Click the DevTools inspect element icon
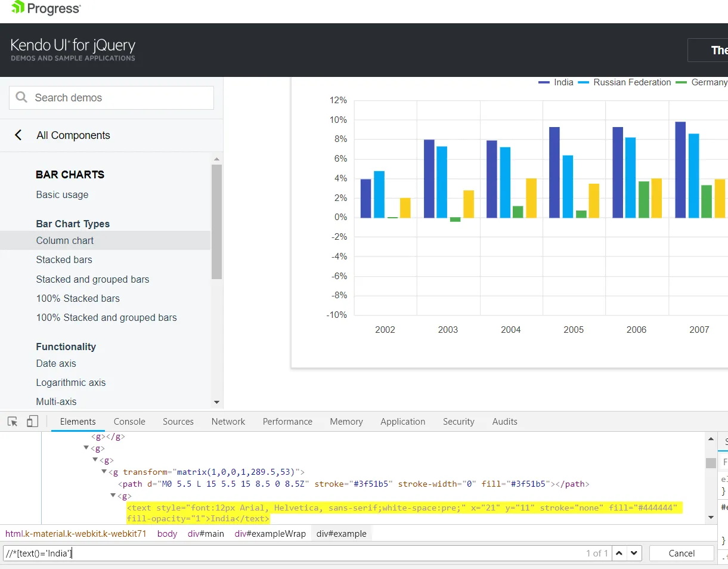 point(13,422)
